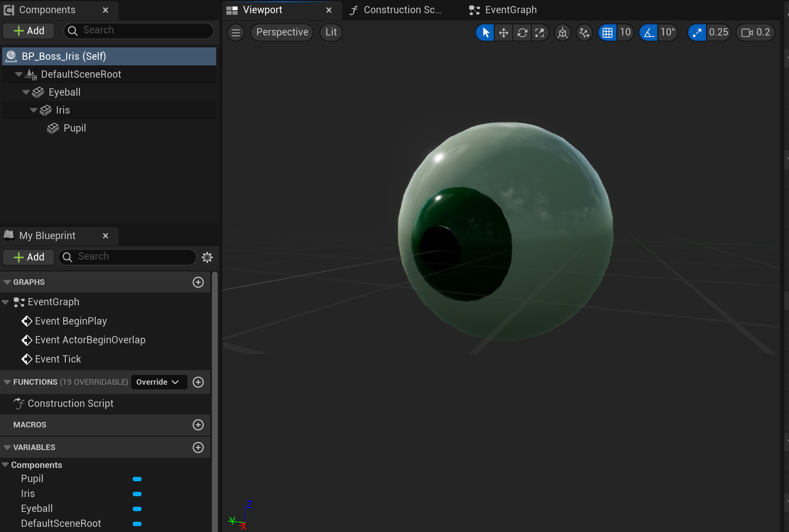Click the BP_Boss_Iris actor icon
The height and width of the screenshot is (532, 789).
tap(12, 56)
